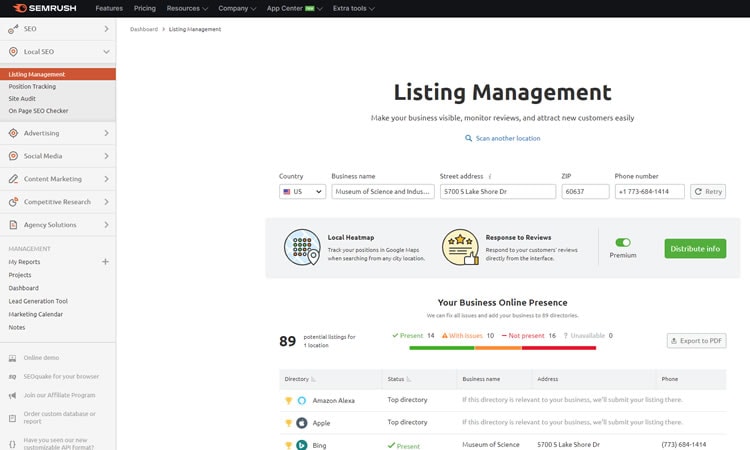
Task: Open the Projects link
Action: [20, 275]
